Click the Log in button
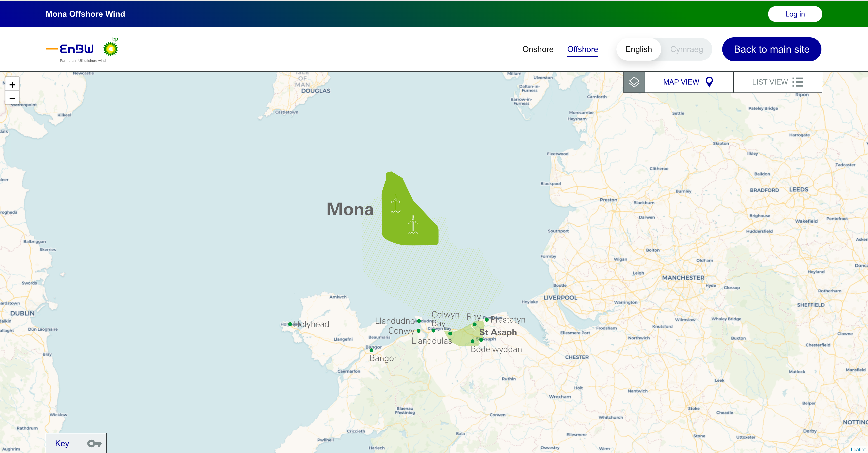Viewport: 868px width, 453px height. point(795,14)
